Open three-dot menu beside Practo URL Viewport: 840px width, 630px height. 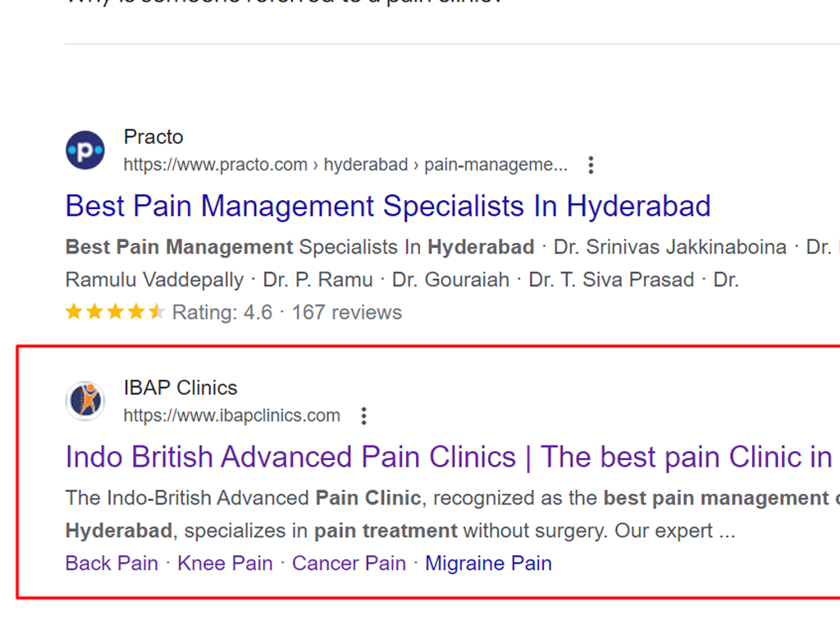click(591, 165)
